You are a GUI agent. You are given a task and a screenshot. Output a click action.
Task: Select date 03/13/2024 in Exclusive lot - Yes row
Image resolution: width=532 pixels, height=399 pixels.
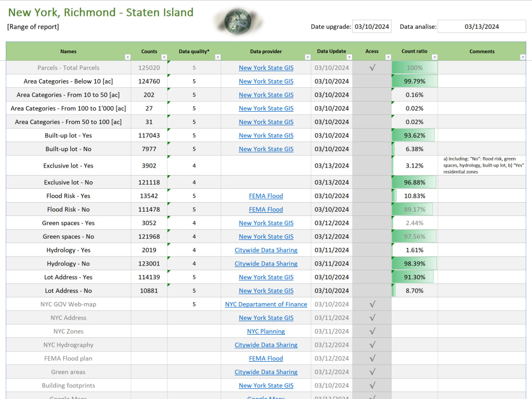pyautogui.click(x=331, y=165)
